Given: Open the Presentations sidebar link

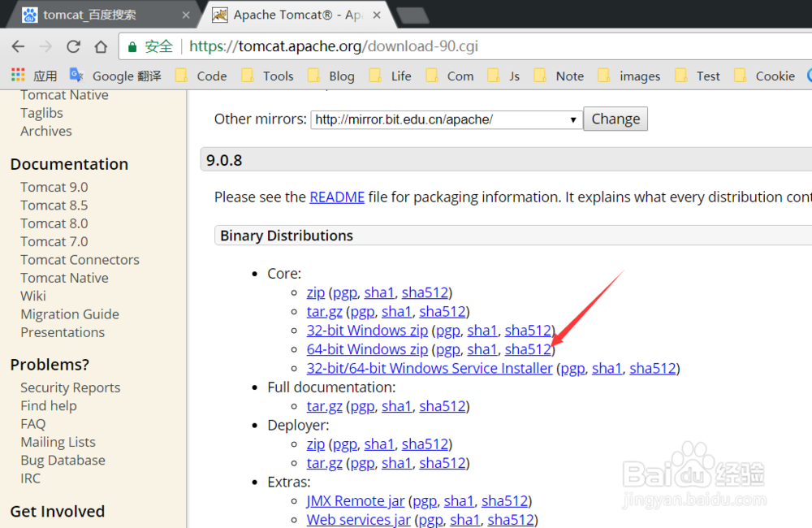Looking at the screenshot, I should pyautogui.click(x=63, y=332).
